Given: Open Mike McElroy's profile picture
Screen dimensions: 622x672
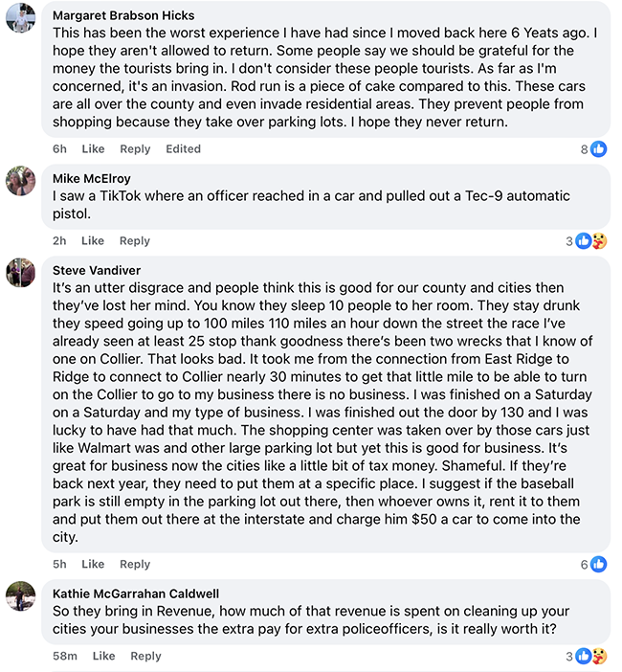Looking at the screenshot, I should pyautogui.click(x=20, y=181).
